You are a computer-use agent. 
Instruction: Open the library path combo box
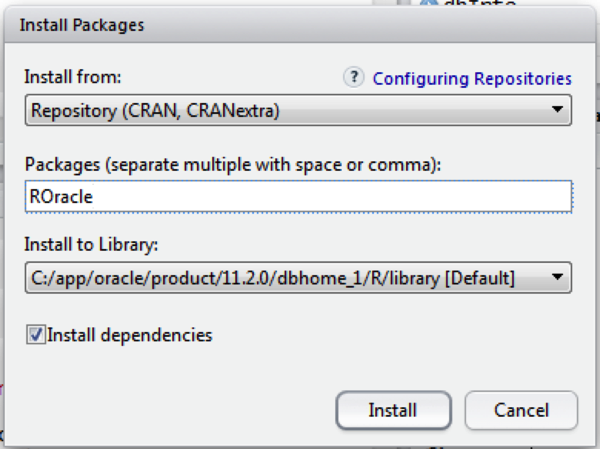coord(298,278)
